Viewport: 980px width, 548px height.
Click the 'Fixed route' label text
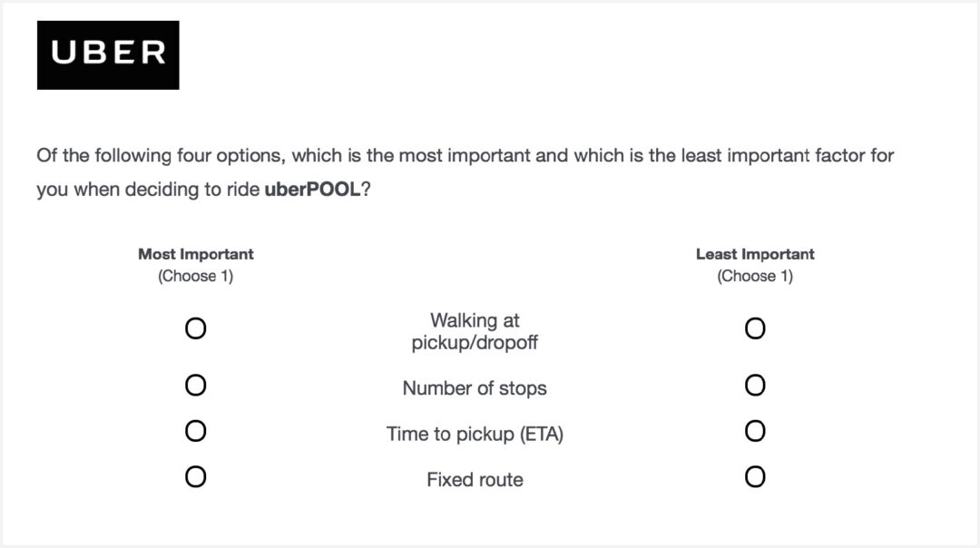pyautogui.click(x=475, y=479)
